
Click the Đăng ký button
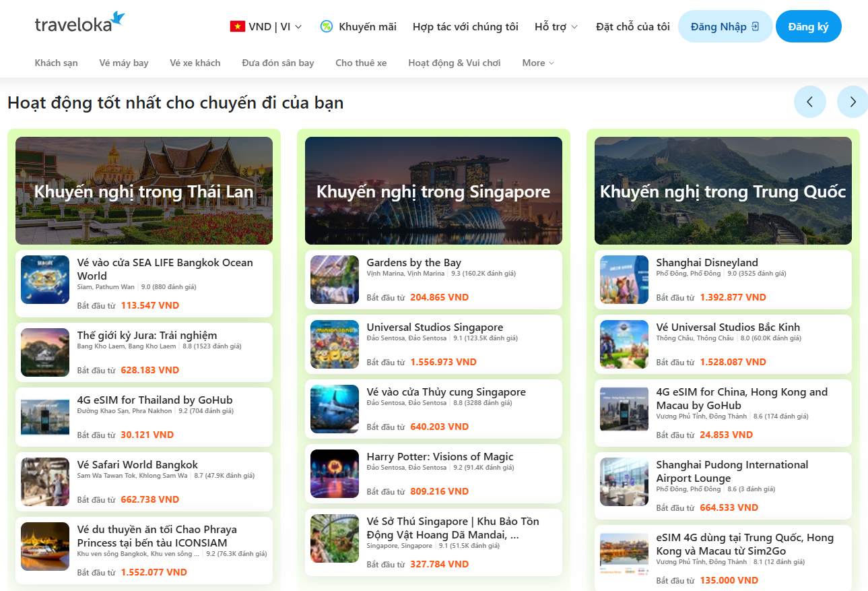tap(808, 26)
